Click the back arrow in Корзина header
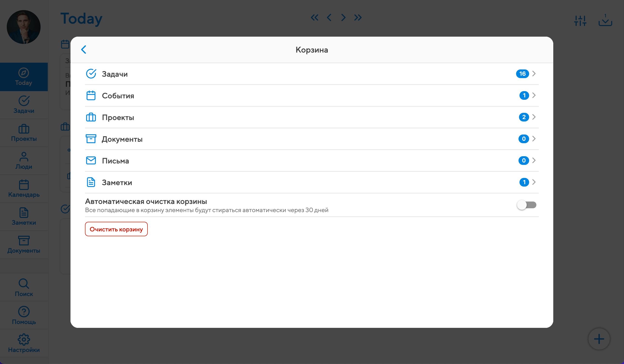This screenshot has width=624, height=364. tap(84, 49)
